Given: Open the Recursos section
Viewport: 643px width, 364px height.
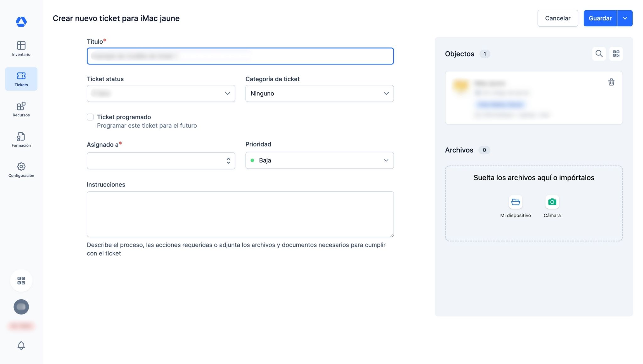Looking at the screenshot, I should coord(21,109).
